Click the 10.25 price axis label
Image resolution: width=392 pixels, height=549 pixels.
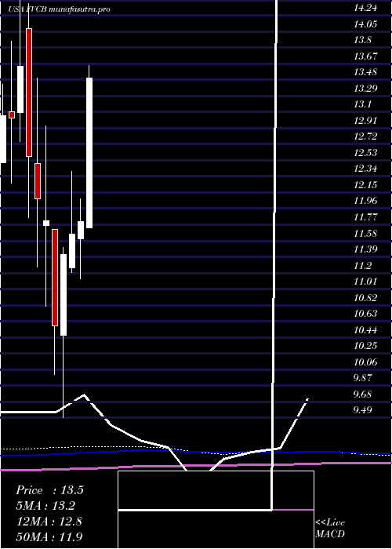click(x=365, y=346)
